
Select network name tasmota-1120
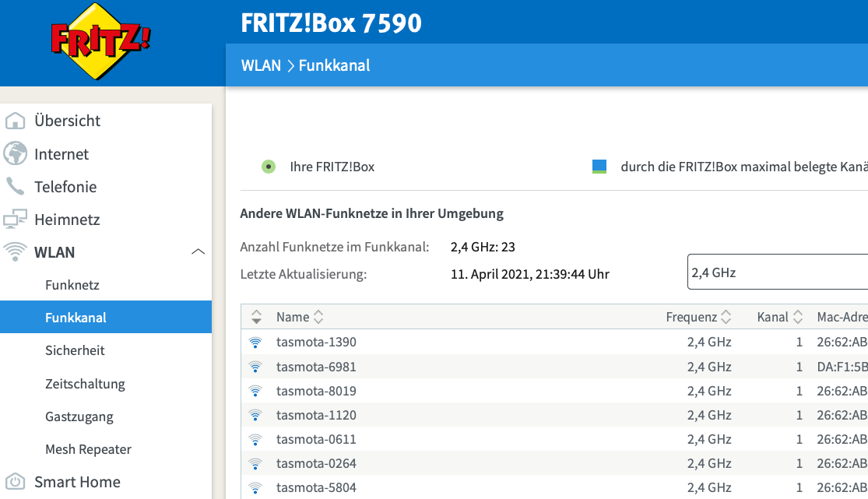pyautogui.click(x=316, y=415)
